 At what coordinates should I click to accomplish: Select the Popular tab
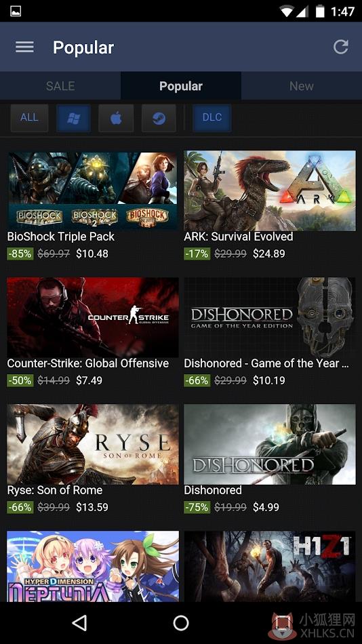181,86
